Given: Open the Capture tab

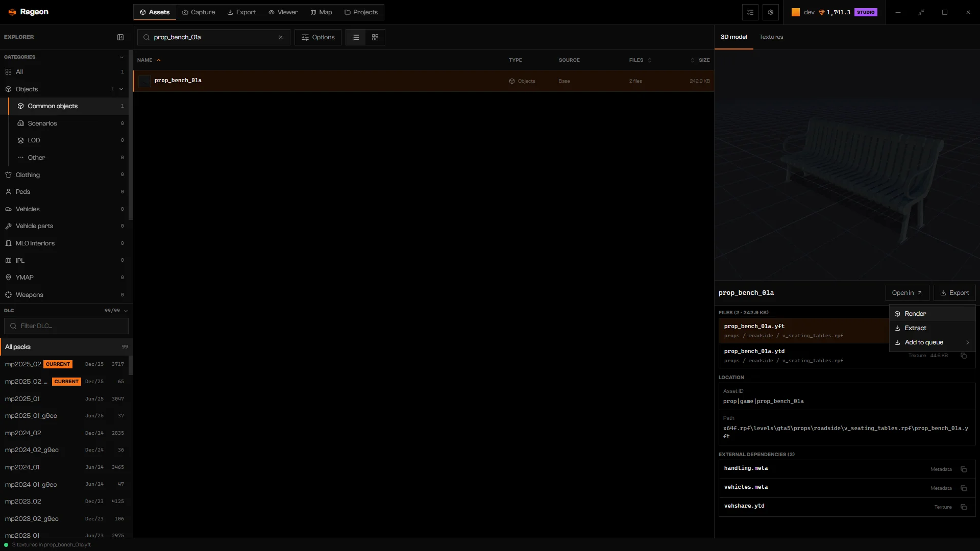Looking at the screenshot, I should pyautogui.click(x=199, y=12).
